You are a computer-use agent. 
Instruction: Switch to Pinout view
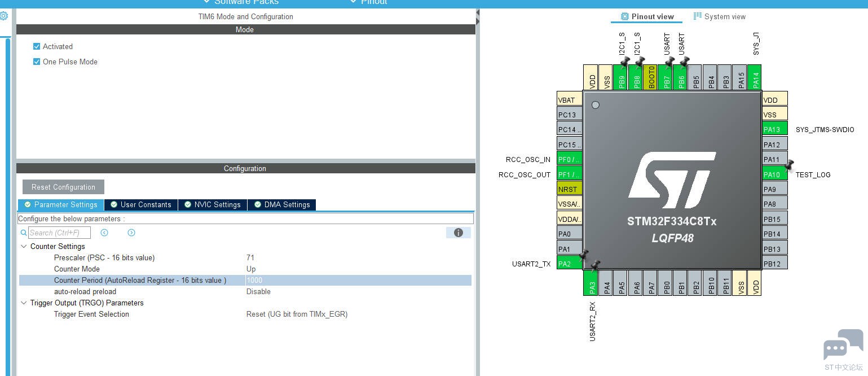[x=647, y=16]
